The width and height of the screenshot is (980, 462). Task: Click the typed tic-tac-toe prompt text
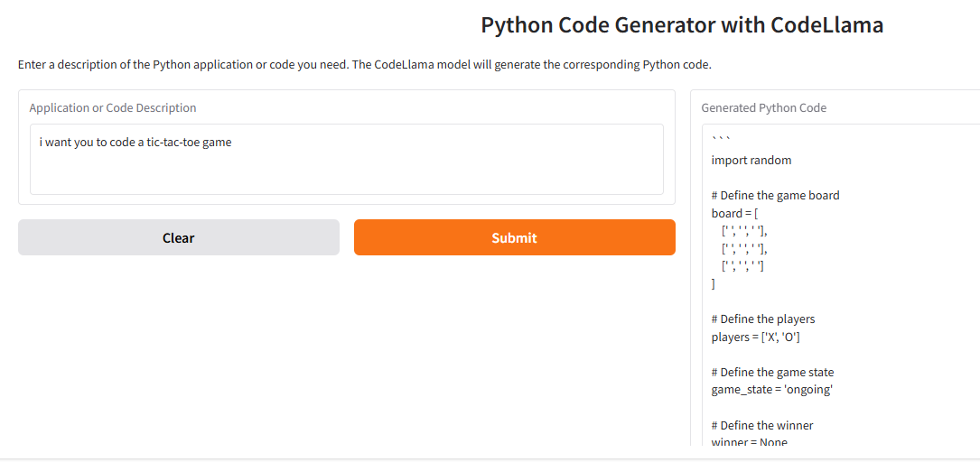click(x=135, y=142)
